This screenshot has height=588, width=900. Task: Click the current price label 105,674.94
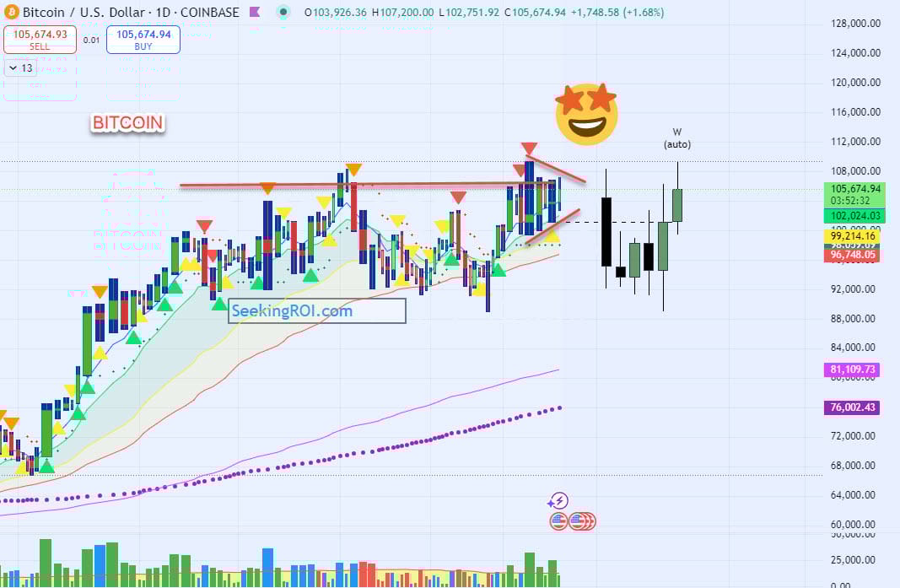pyautogui.click(x=854, y=189)
